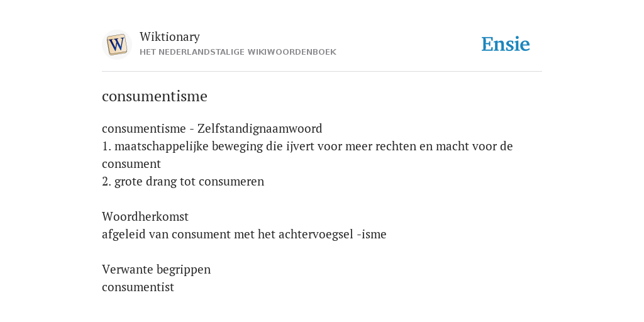Click the Wiktionary W tile logo

coord(116,45)
